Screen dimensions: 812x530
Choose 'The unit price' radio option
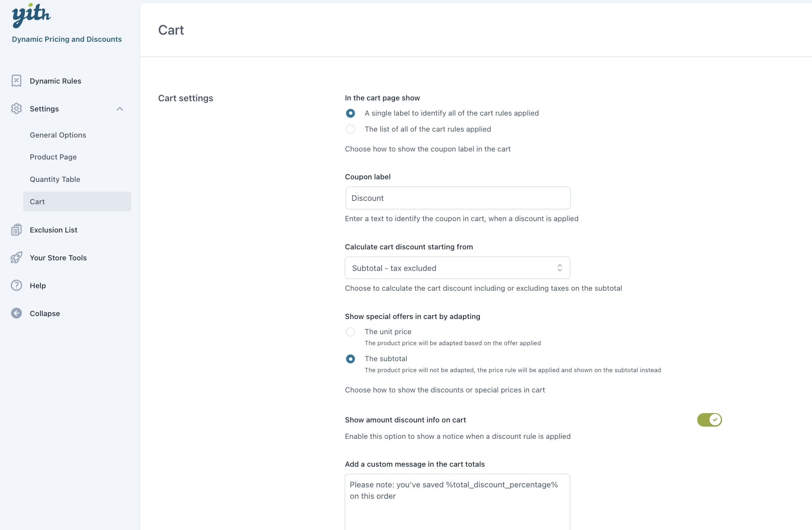[350, 332]
